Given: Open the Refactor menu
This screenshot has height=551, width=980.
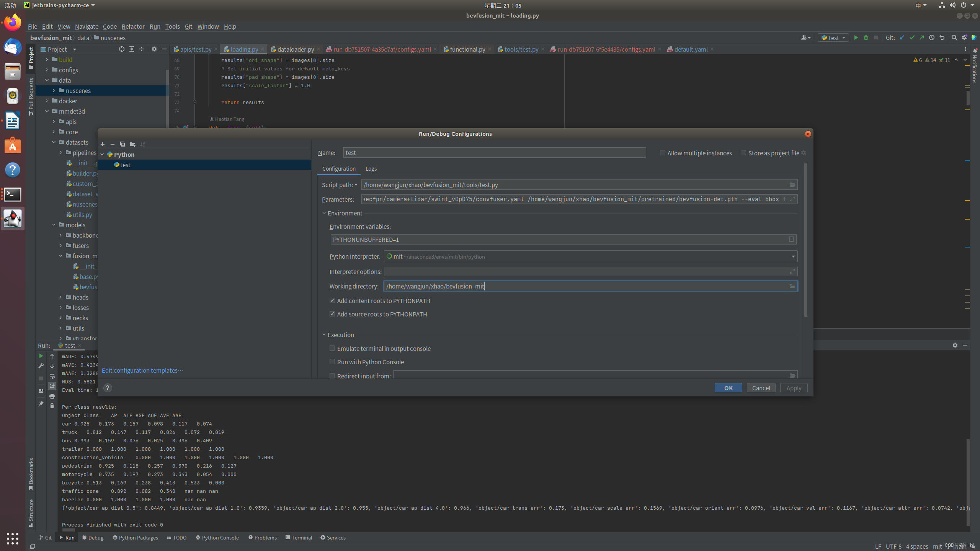Looking at the screenshot, I should [x=133, y=26].
